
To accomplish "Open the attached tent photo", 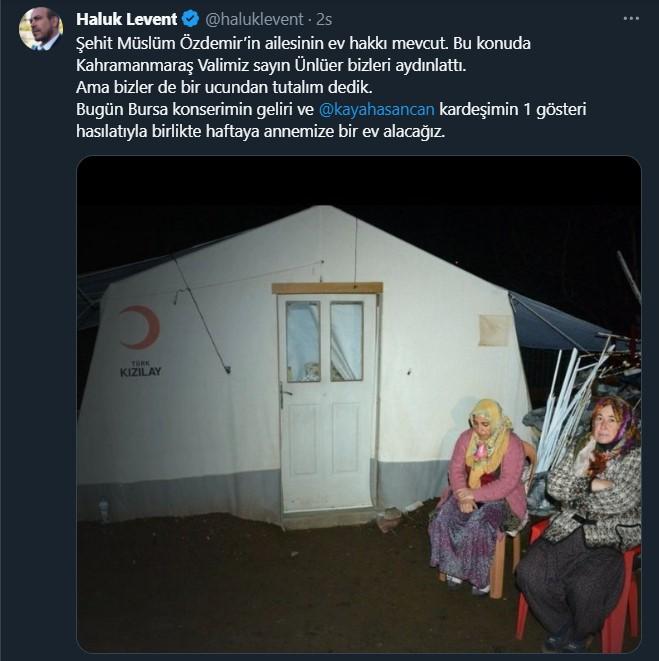I will coord(359,404).
